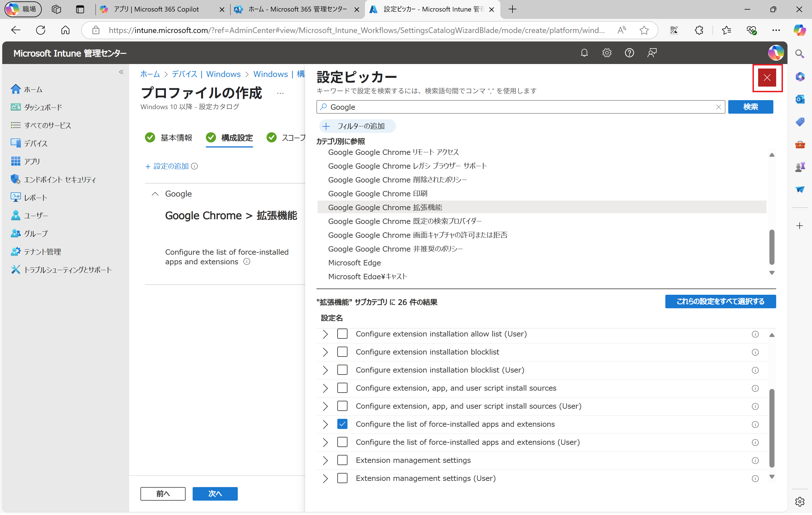Screen dimensions: 812x515
Task: Select デバイス in the Intune sidebar
Action: click(36, 143)
